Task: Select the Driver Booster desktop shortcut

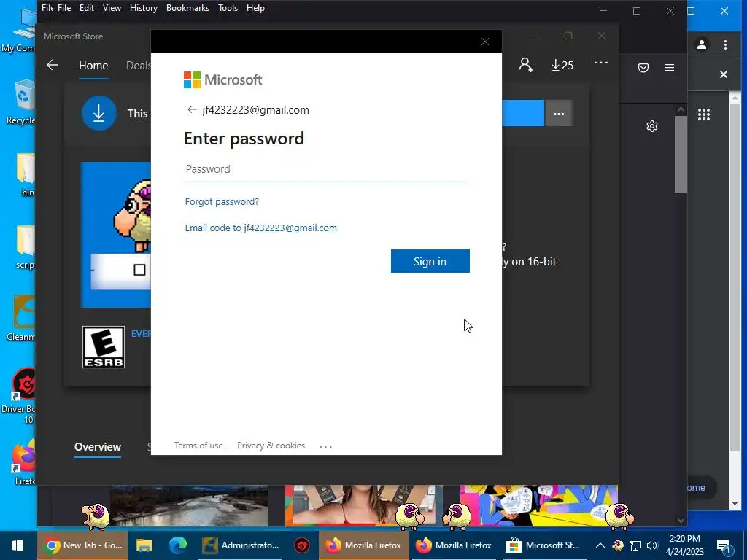Action: point(19,396)
